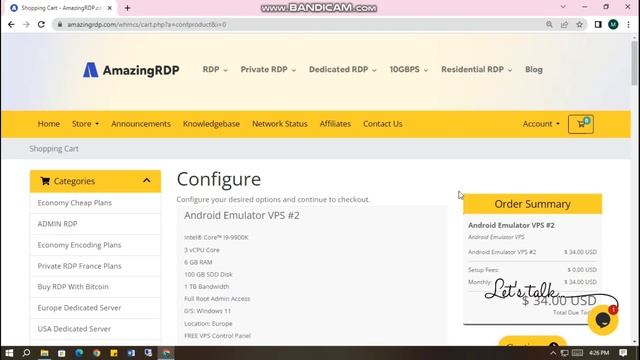The width and height of the screenshot is (640, 360).
Task: Reload the AmazingRDP cart page
Action: point(41,24)
